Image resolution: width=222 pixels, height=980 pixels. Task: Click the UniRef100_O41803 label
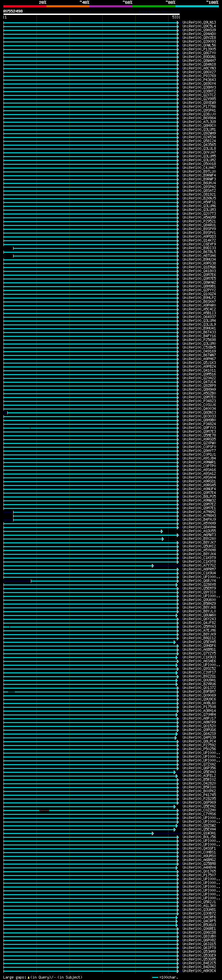point(199,271)
